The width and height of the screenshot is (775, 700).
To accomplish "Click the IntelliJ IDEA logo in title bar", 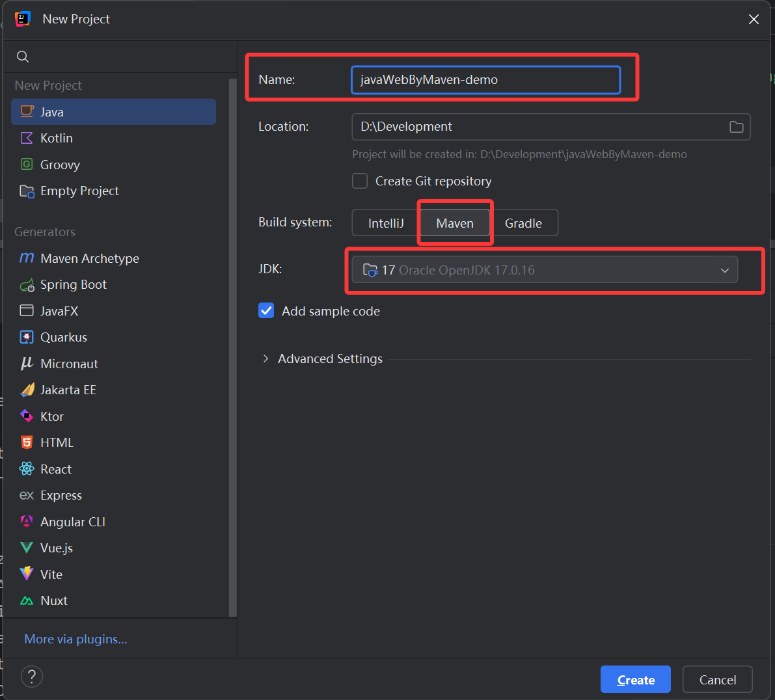I will point(23,19).
